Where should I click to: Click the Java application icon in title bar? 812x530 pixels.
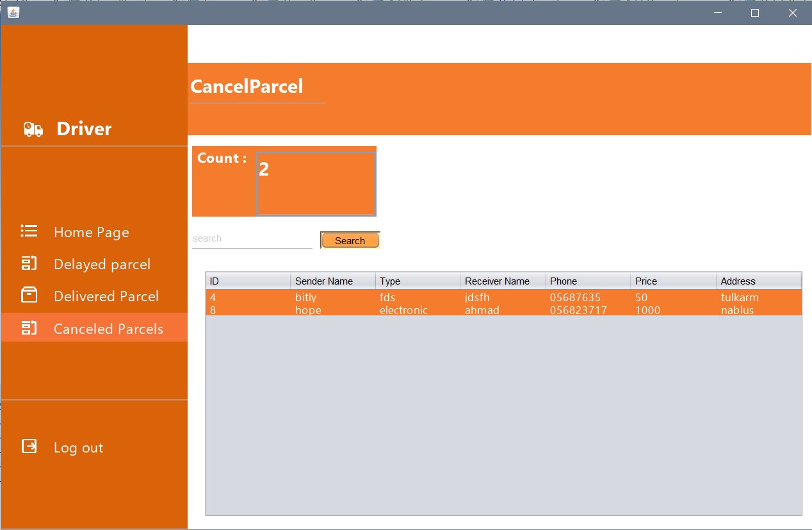pyautogui.click(x=13, y=12)
